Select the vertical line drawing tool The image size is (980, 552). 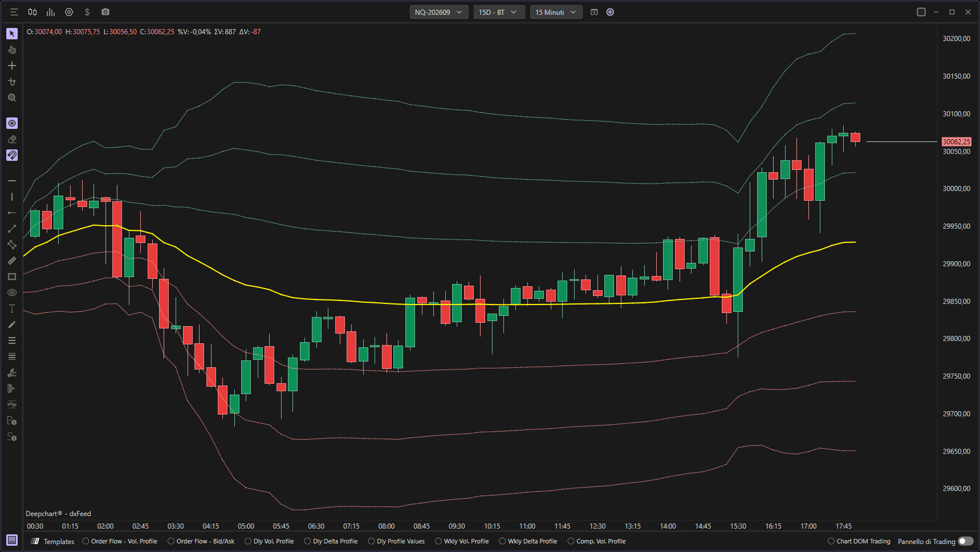tap(12, 197)
